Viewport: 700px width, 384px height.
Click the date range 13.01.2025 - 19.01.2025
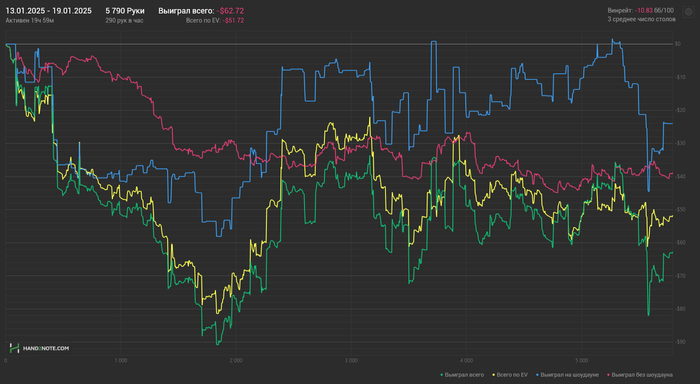[x=49, y=11]
